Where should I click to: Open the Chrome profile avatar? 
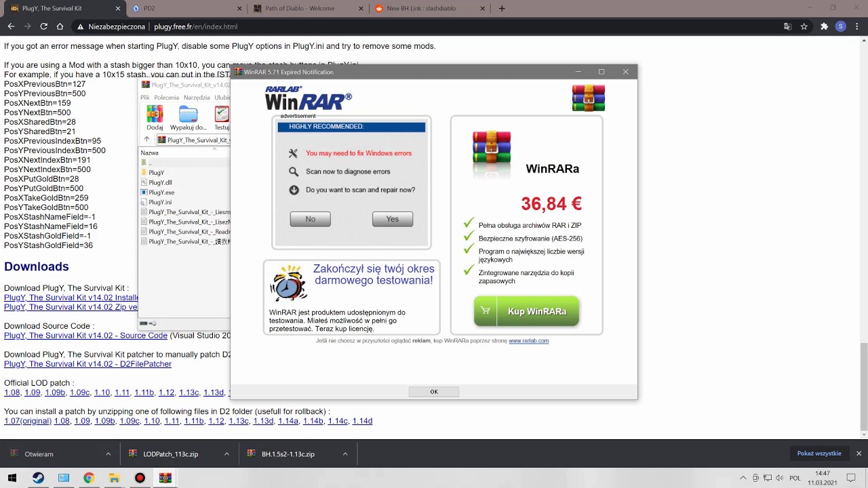coord(841,26)
